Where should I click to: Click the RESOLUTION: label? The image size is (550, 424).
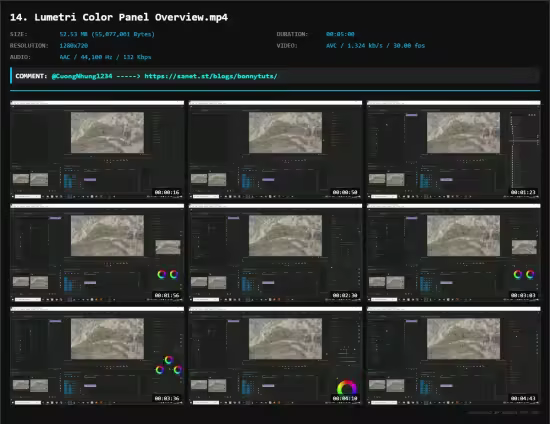pos(29,46)
